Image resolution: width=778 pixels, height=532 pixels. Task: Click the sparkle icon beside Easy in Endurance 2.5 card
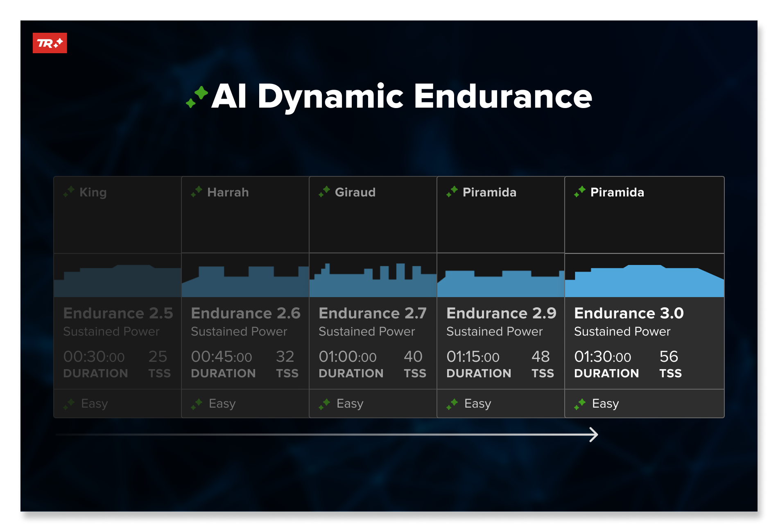(69, 404)
